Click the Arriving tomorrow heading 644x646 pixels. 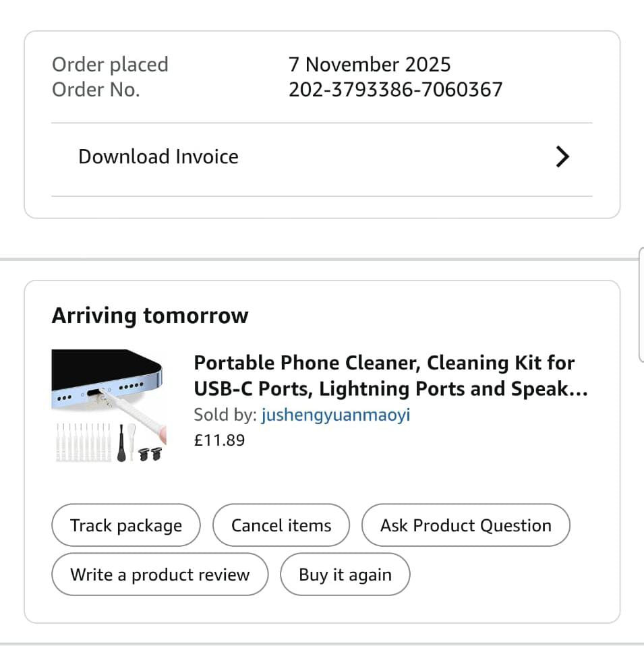click(150, 316)
